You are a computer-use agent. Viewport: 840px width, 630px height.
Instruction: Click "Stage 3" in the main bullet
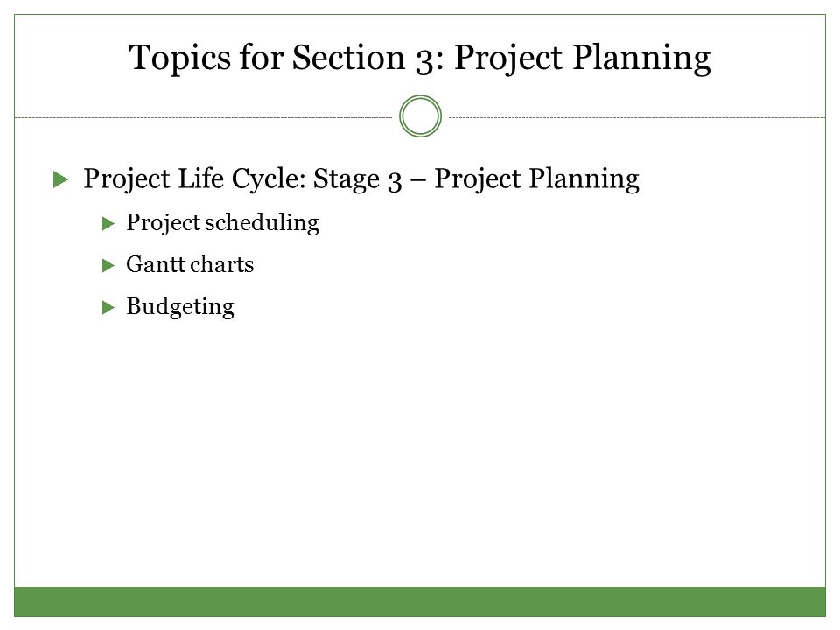pos(357,178)
